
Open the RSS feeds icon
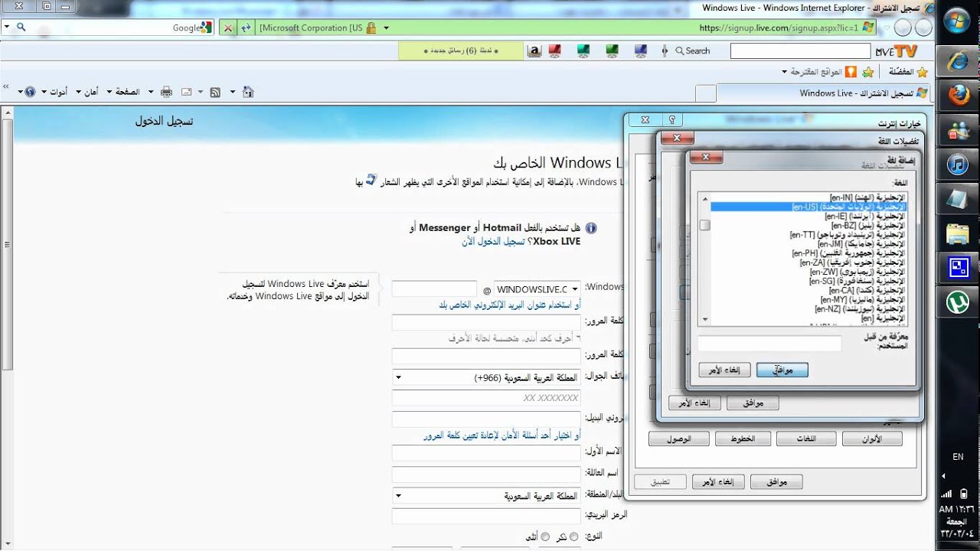coord(215,92)
